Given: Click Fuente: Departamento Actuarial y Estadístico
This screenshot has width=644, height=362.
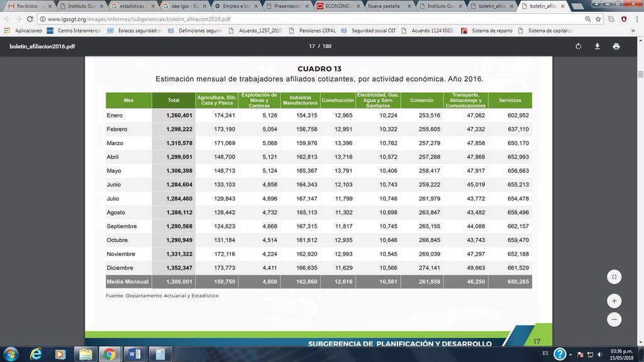Looking at the screenshot, I should pos(162,295).
